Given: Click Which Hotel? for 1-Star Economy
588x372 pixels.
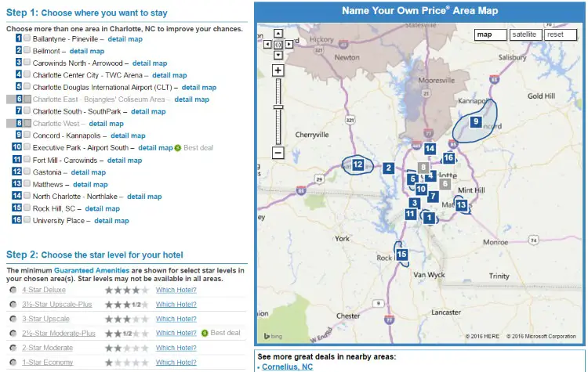Looking at the screenshot, I should (176, 363).
